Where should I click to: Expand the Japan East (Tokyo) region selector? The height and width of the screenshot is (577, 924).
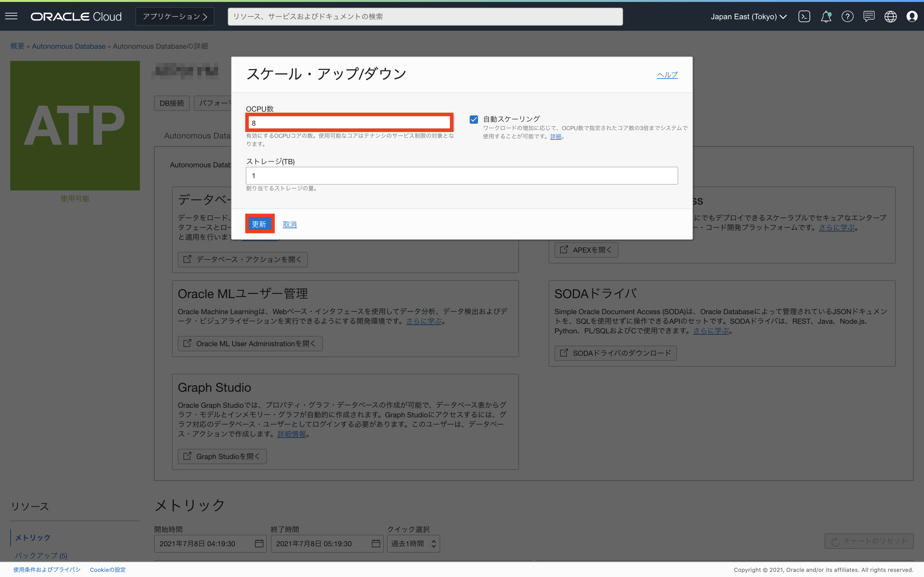coord(749,16)
